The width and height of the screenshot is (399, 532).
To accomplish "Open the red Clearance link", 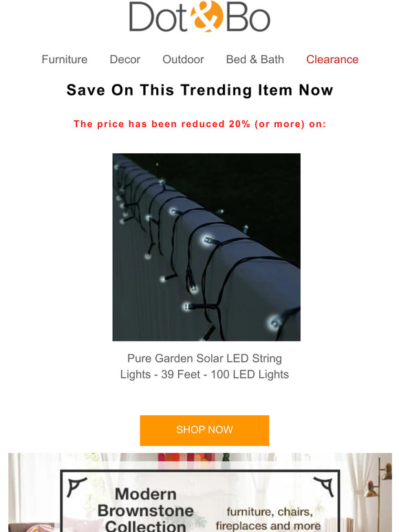I will 332,59.
